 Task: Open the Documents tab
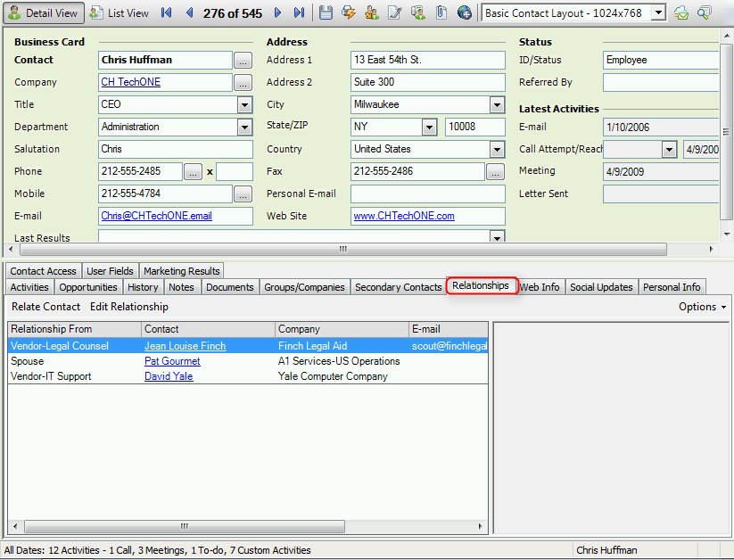pos(230,287)
